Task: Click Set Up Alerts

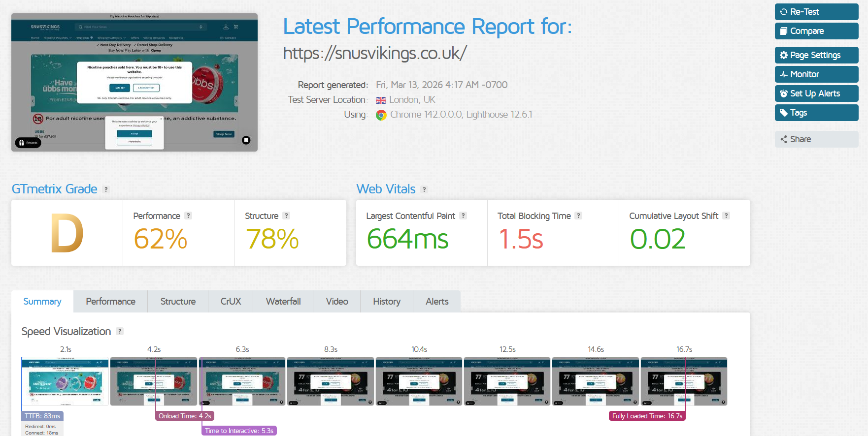Action: 816,93
